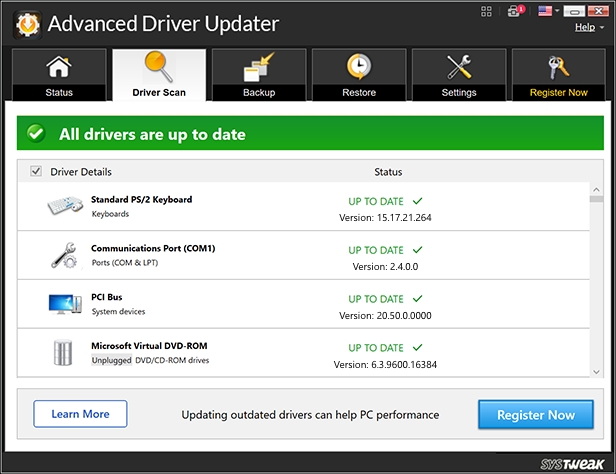Toggle the Driver Details select-all checkbox
Screen dimensions: 616x474
(36, 171)
